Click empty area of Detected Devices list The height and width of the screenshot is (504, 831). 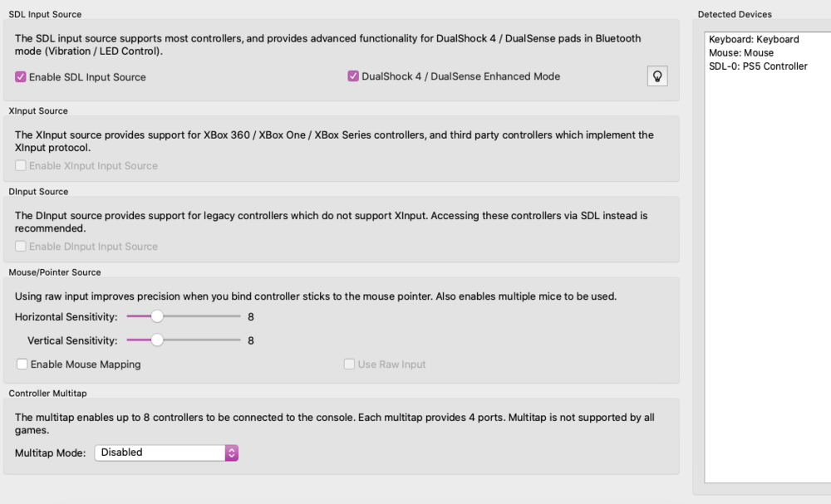(x=765, y=291)
